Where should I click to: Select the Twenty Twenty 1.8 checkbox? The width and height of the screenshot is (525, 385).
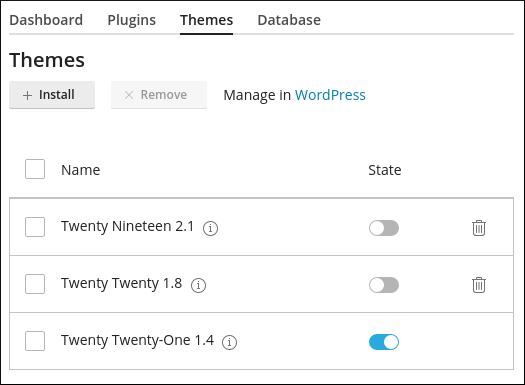tap(35, 284)
